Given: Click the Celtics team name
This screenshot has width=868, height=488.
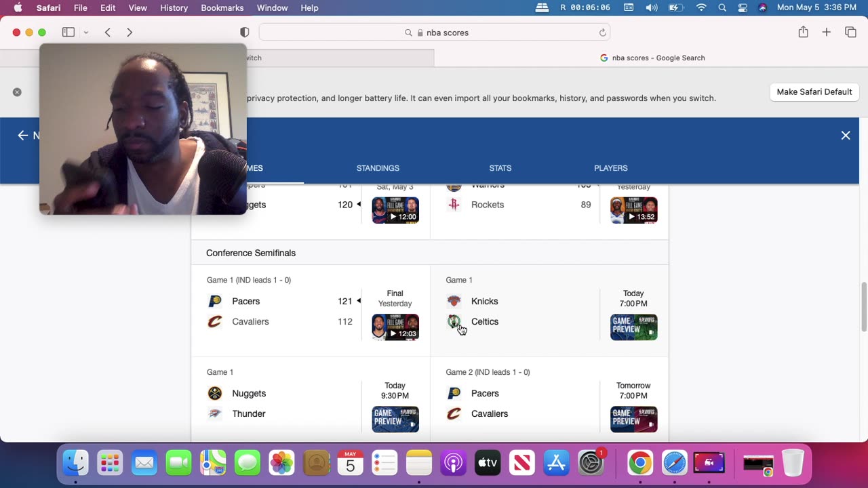Looking at the screenshot, I should (485, 321).
